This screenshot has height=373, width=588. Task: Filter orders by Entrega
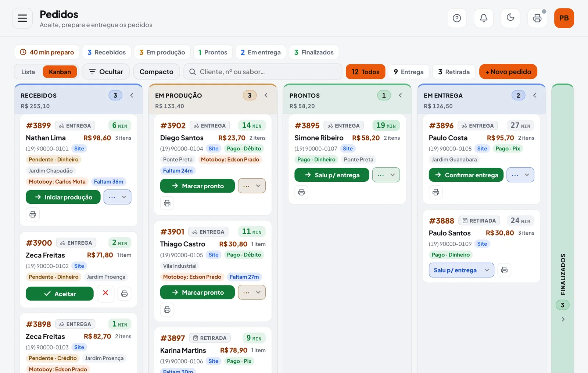pos(409,72)
